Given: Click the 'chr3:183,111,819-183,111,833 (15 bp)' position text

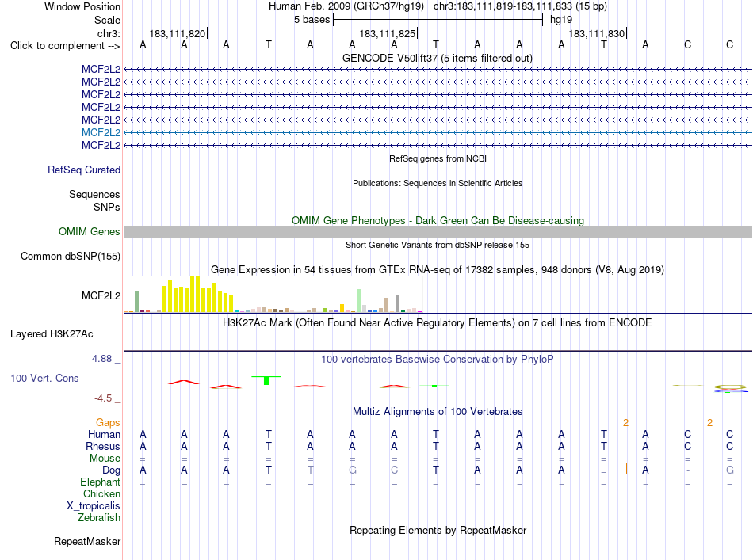Looking at the screenshot, I should [520, 6].
